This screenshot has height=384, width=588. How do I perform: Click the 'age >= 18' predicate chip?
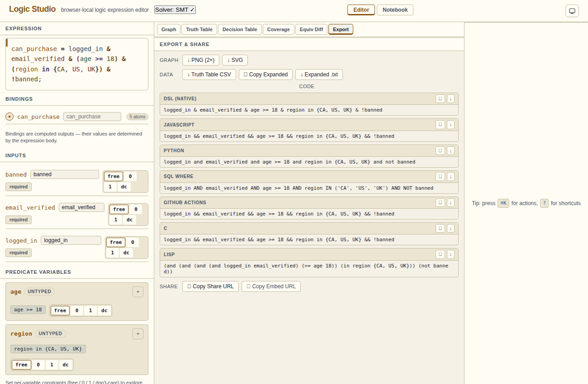tap(28, 310)
